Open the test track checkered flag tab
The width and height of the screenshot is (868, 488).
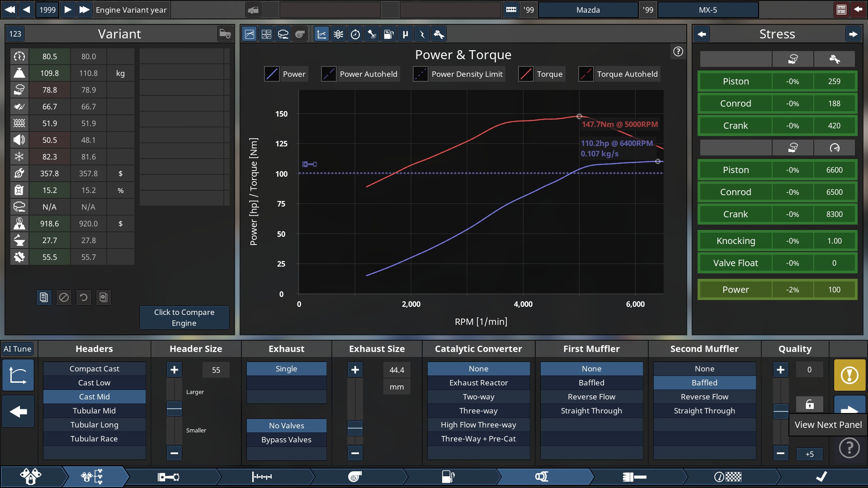point(728,477)
